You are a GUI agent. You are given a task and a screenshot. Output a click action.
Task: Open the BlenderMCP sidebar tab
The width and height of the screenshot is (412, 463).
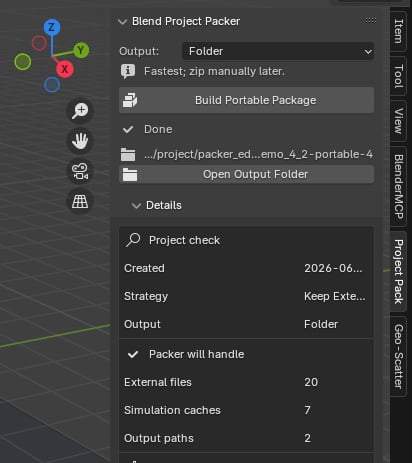coord(399,186)
